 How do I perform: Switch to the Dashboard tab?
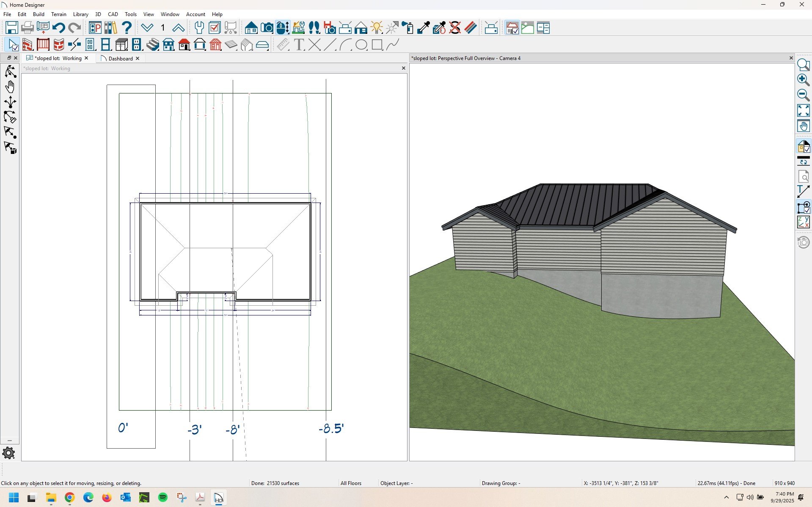click(x=120, y=58)
